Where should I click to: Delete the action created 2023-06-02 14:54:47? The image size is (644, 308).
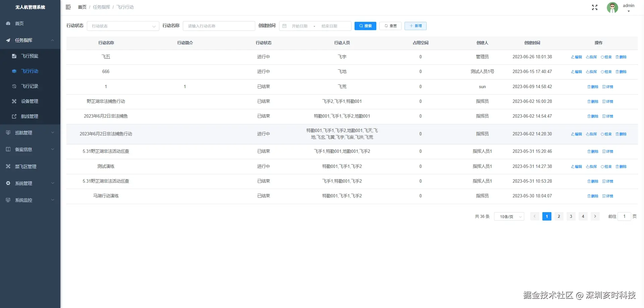click(x=593, y=116)
